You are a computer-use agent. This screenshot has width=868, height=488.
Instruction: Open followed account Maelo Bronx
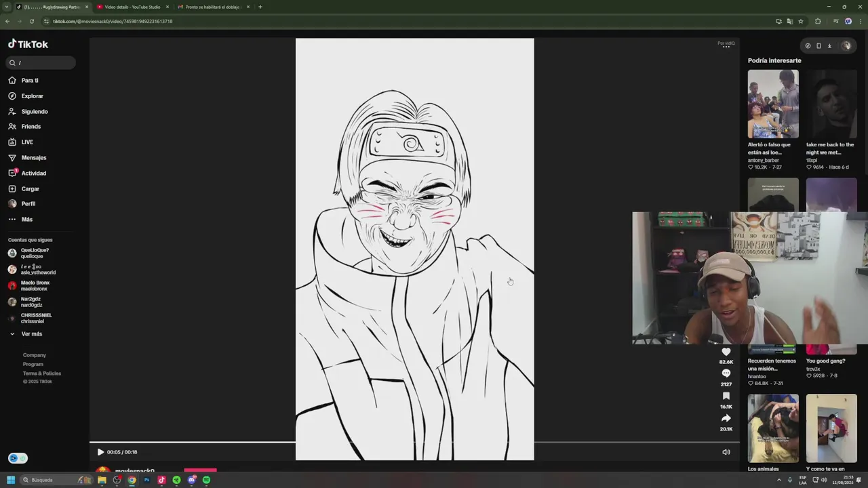29,285
